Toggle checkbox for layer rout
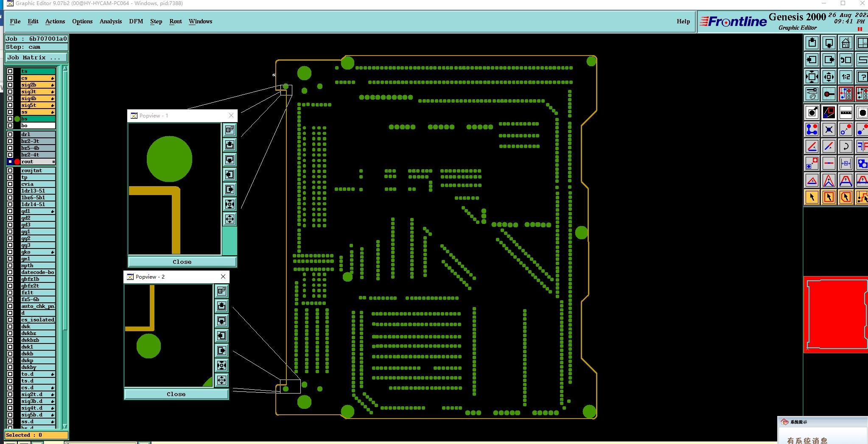Viewport: 868px width, 444px height. pyautogui.click(x=10, y=162)
